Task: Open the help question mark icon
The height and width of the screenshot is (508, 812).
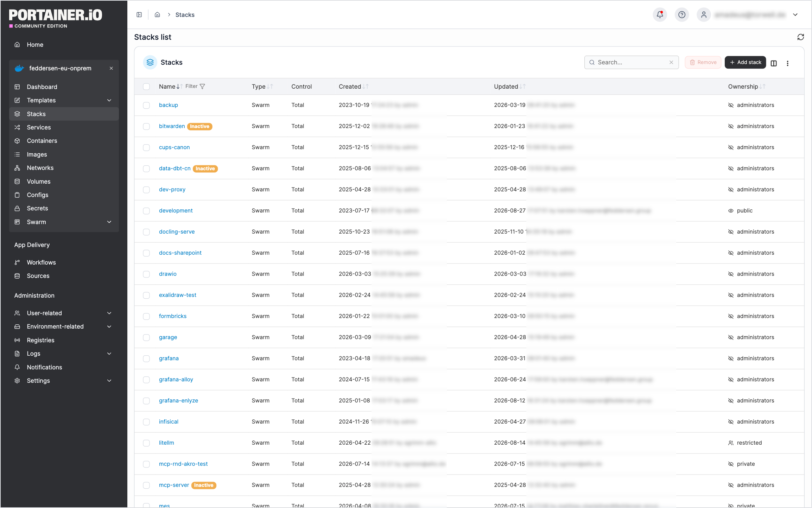Action: coord(681,15)
